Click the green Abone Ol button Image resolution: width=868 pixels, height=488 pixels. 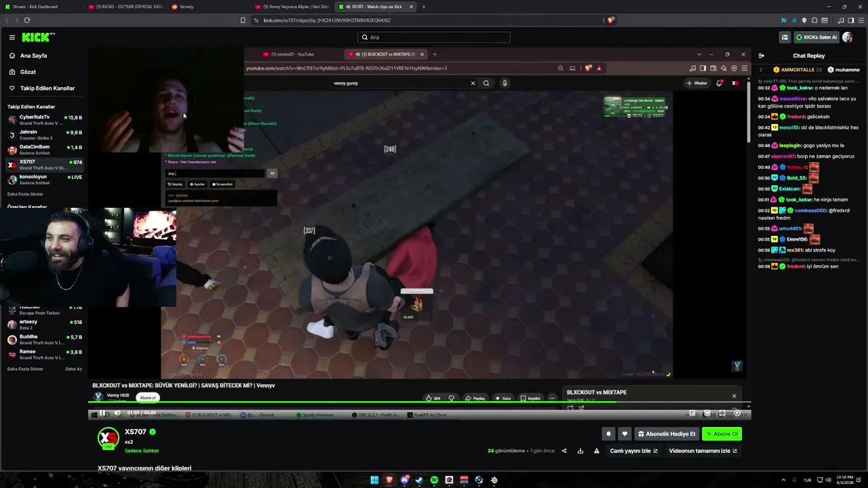click(x=722, y=434)
